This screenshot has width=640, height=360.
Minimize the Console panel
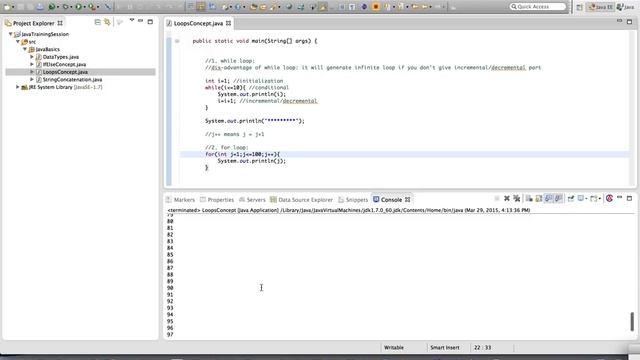click(619, 198)
